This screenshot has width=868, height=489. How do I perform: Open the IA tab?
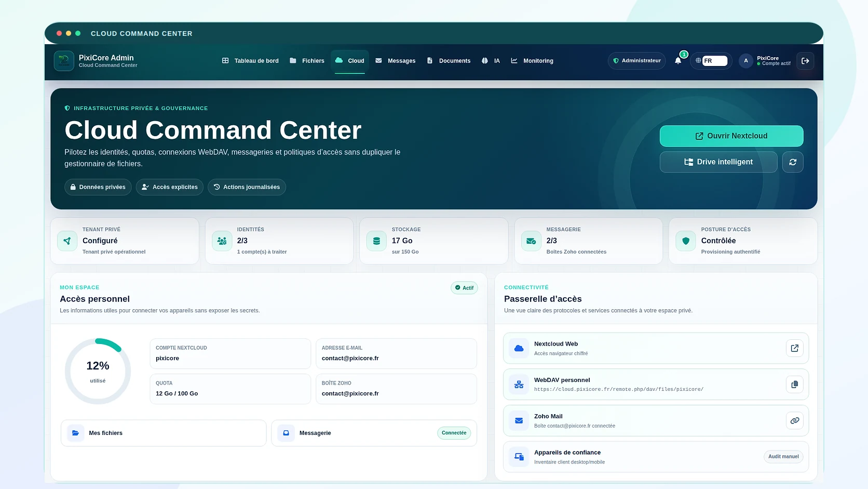tap(491, 61)
